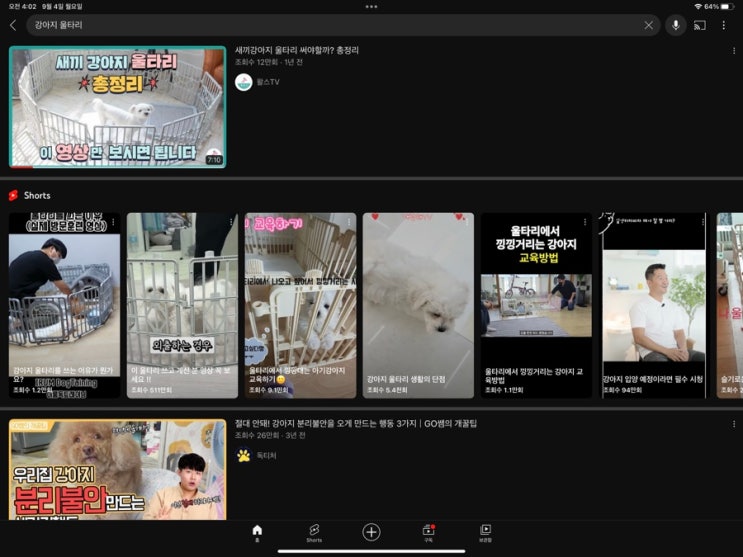This screenshot has height=557, width=743.
Task: Open Short 강아지 울타리 생활의 단점
Action: click(418, 305)
